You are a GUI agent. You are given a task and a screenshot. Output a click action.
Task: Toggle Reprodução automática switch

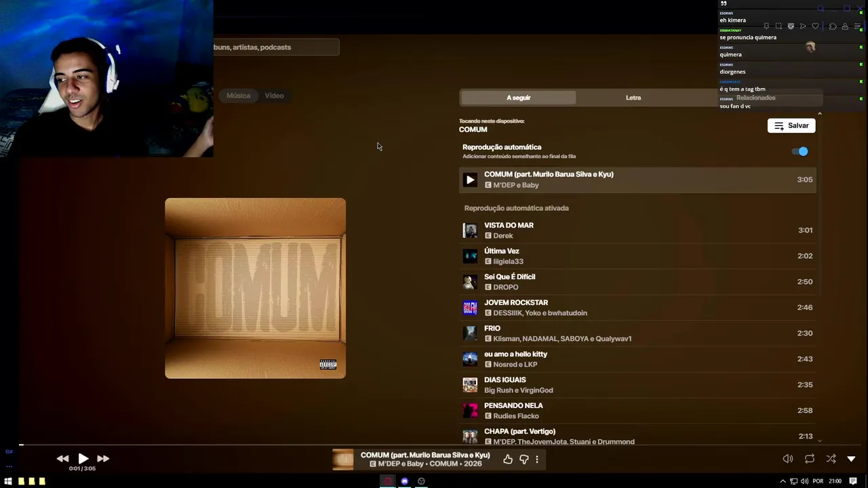pyautogui.click(x=801, y=152)
